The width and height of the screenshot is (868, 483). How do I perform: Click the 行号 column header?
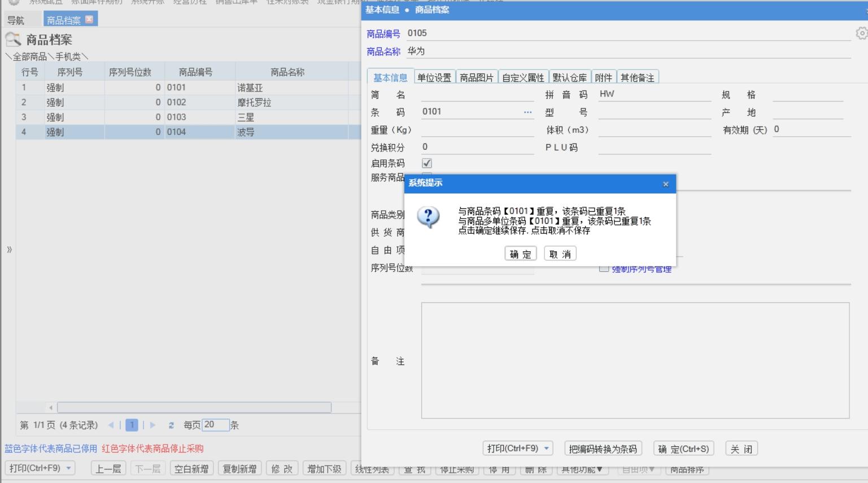(x=30, y=72)
